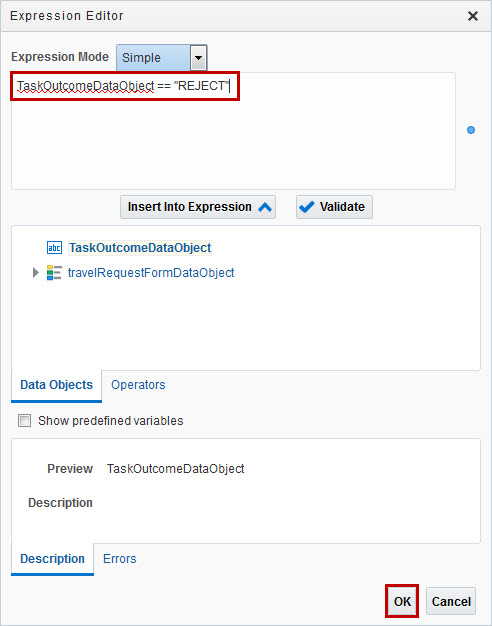Open the Errors tab
The height and width of the screenshot is (626, 492).
[x=119, y=559]
